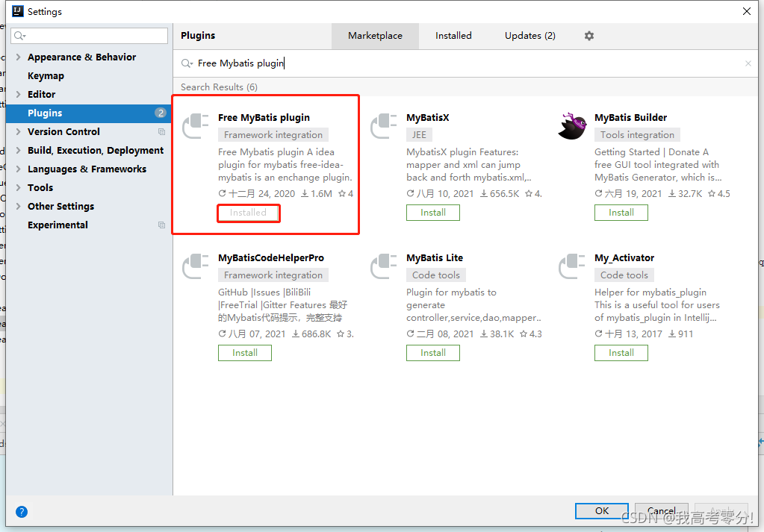
Task: Click Free MyBatis plugin icon
Action: point(196,125)
